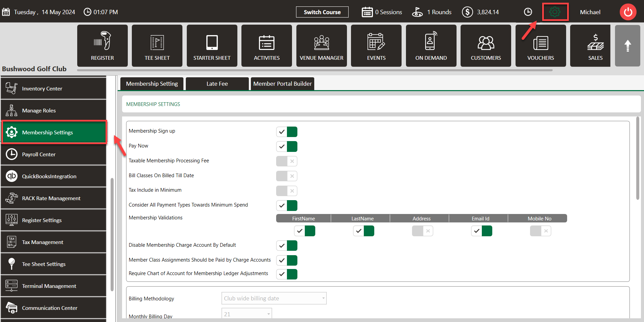Image resolution: width=644 pixels, height=322 pixels.
Task: Open the Customers tile
Action: [x=486, y=46]
